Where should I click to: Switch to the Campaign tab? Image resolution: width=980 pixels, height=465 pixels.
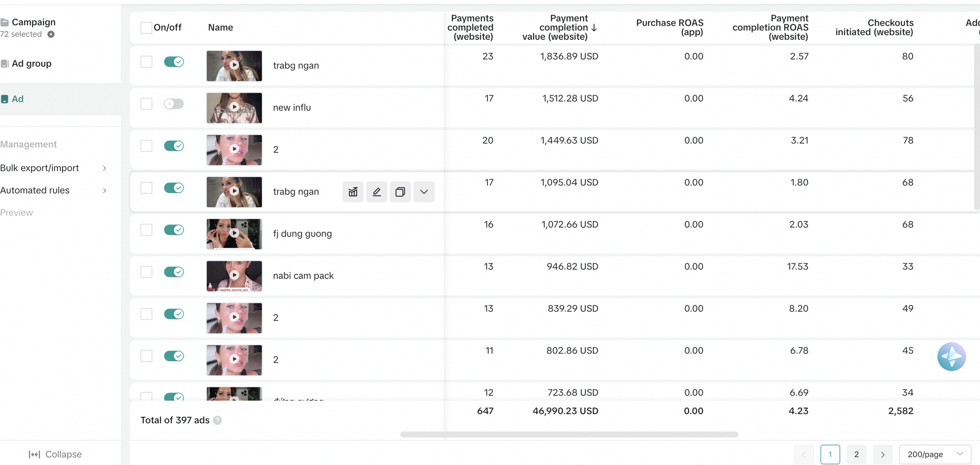33,22
